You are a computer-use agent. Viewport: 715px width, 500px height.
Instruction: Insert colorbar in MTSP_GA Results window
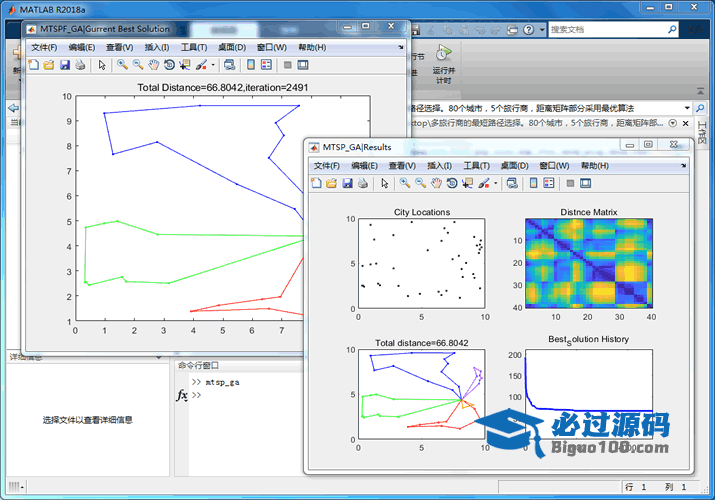click(x=534, y=183)
